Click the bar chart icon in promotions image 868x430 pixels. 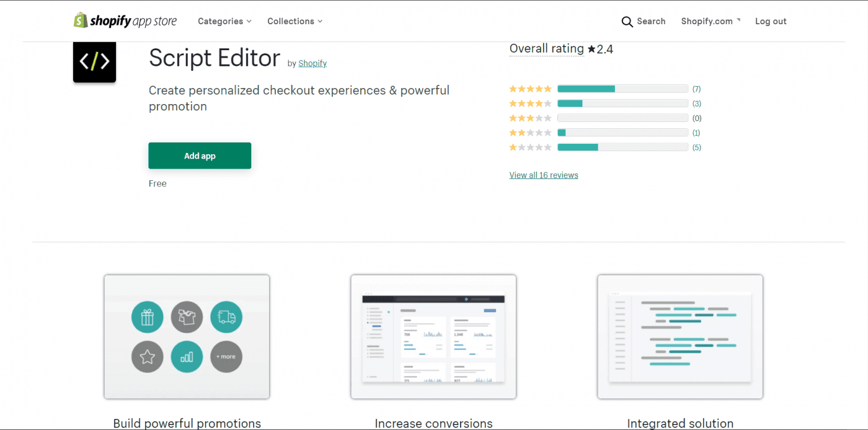(x=187, y=357)
